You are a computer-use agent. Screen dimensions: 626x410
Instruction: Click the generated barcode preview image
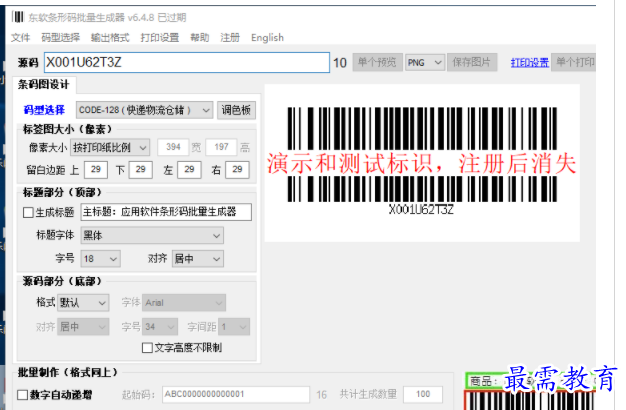tap(422, 162)
